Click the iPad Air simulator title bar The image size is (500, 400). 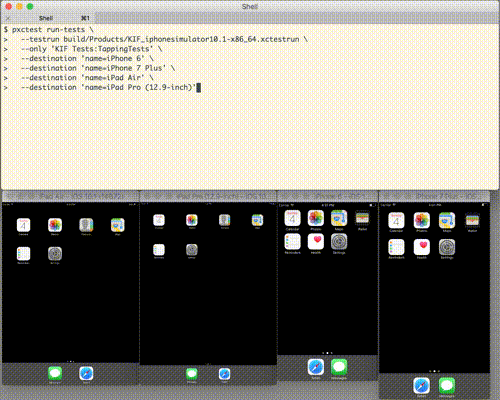tap(70, 196)
